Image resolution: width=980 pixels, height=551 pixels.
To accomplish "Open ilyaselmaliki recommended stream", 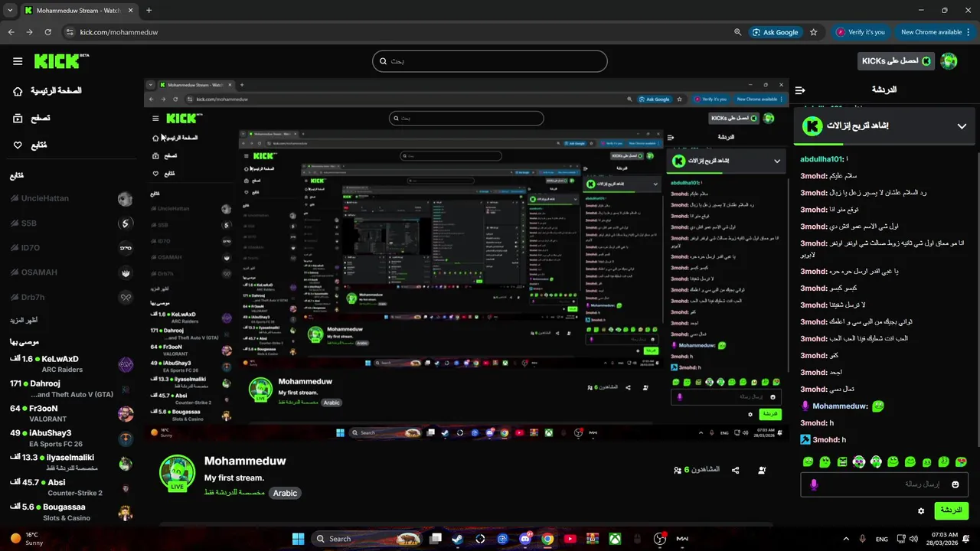I will tap(71, 462).
